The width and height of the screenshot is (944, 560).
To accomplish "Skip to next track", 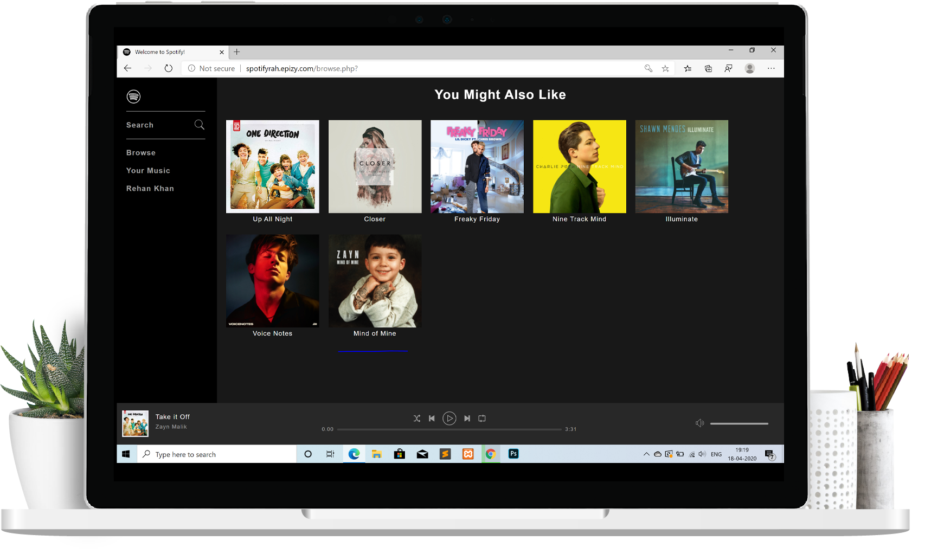I will 467,419.
